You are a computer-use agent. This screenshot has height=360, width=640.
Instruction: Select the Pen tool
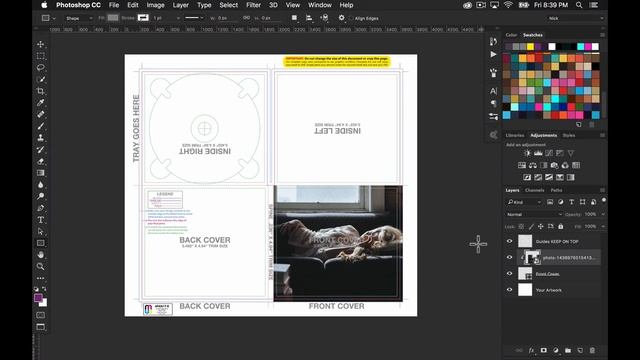pyautogui.click(x=40, y=208)
